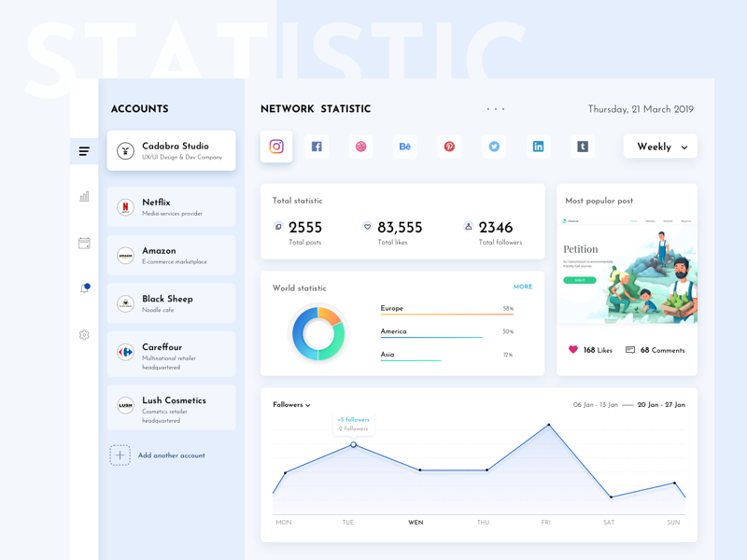The width and height of the screenshot is (747, 560).
Task: Open the calendar sidebar icon
Action: point(84,242)
